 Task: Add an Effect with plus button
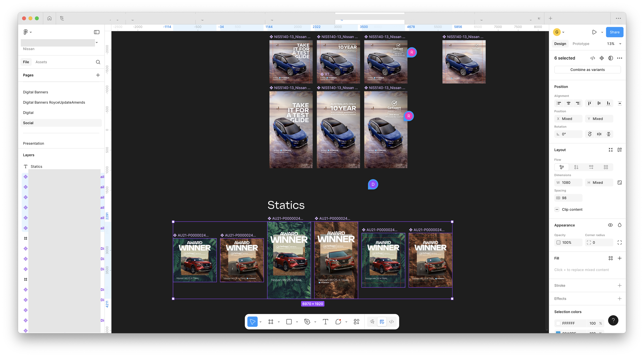point(620,298)
